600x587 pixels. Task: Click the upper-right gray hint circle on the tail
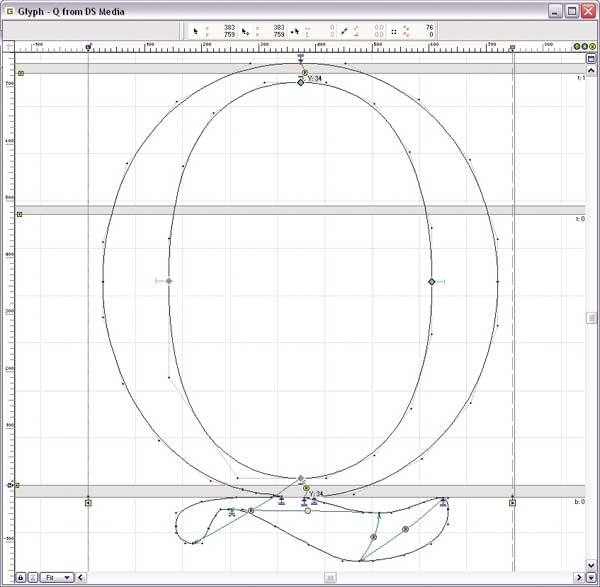click(x=406, y=530)
